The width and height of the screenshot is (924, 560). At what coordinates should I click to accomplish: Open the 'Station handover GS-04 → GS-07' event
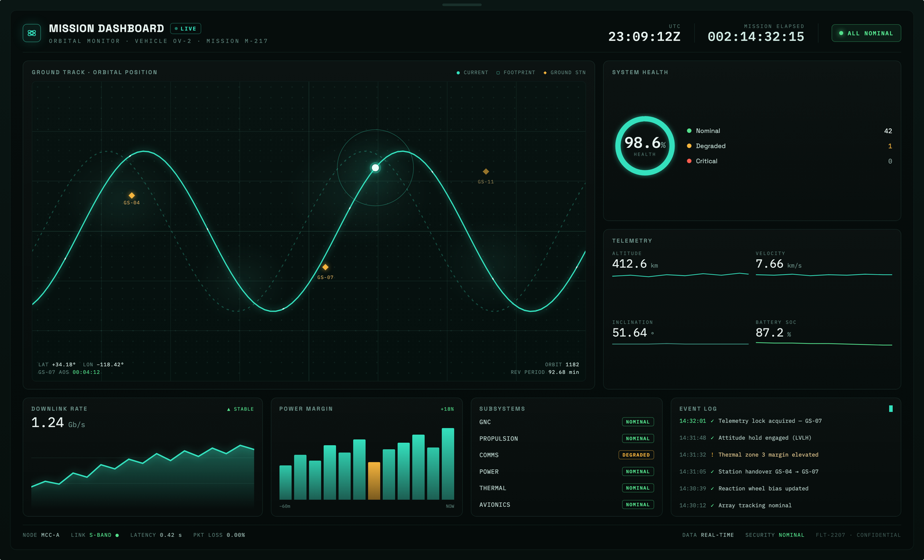tap(786, 472)
